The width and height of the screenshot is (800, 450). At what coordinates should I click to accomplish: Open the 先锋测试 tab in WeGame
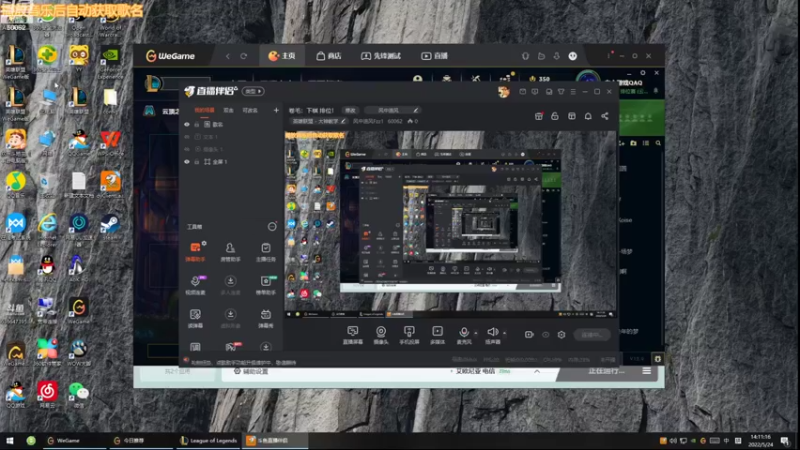[381, 56]
